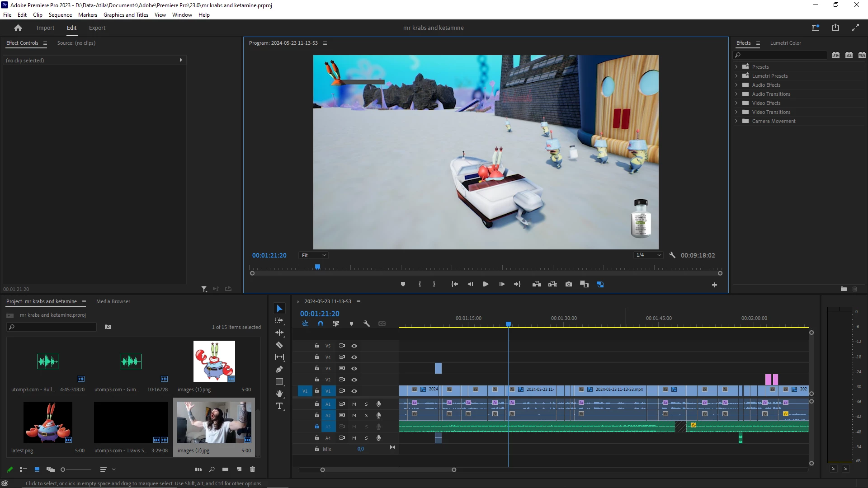
Task: Open the Sequence menu
Action: point(60,15)
